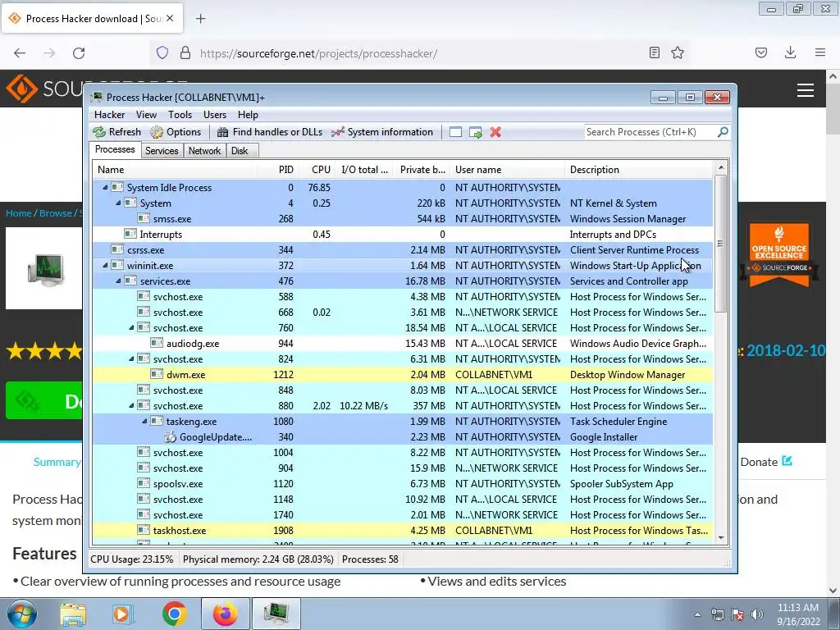Open Windows Explorer from taskbar
This screenshot has width=840, height=630.
coord(73,614)
